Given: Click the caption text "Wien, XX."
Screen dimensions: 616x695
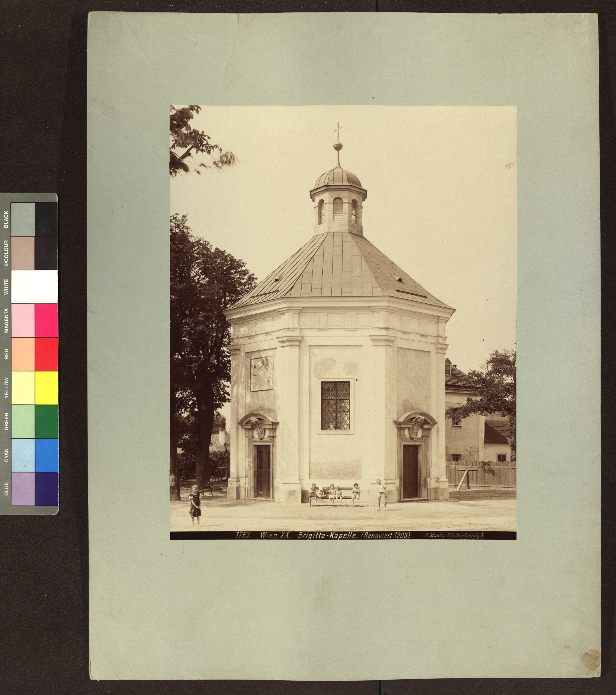Looking at the screenshot, I should click(x=275, y=535).
